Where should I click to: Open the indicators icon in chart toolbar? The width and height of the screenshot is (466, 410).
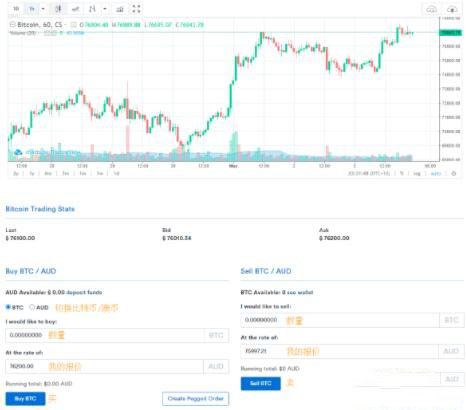tap(92, 9)
